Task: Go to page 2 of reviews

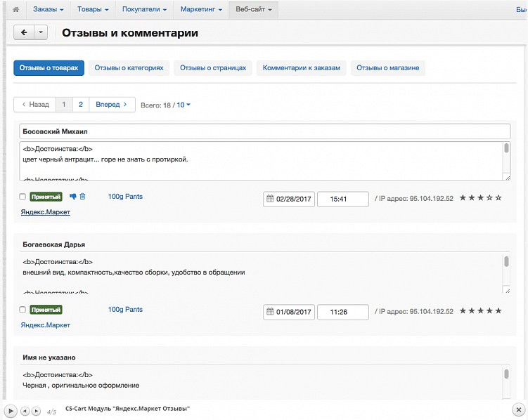Action: point(81,105)
